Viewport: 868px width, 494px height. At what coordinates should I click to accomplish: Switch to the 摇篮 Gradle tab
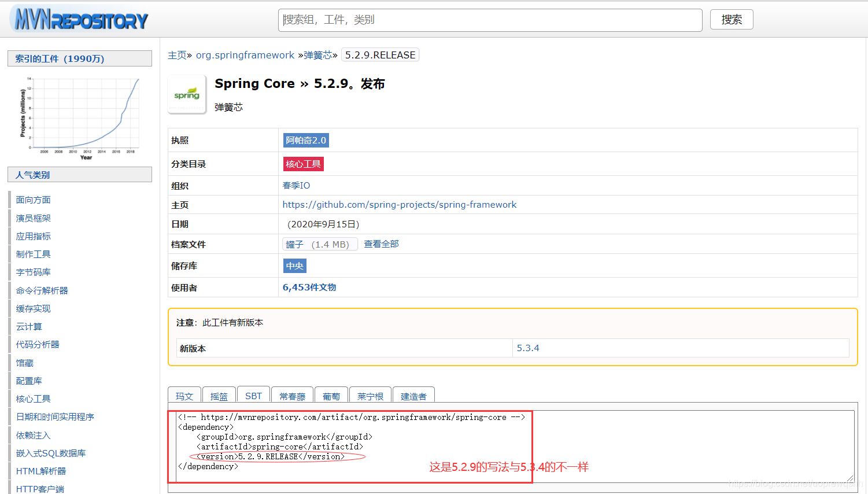pos(219,396)
